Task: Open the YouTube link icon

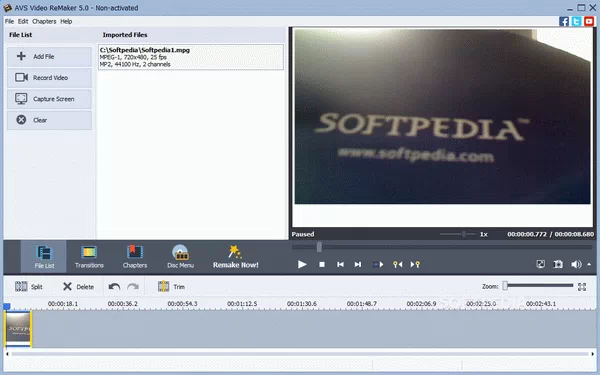Action: (x=589, y=21)
